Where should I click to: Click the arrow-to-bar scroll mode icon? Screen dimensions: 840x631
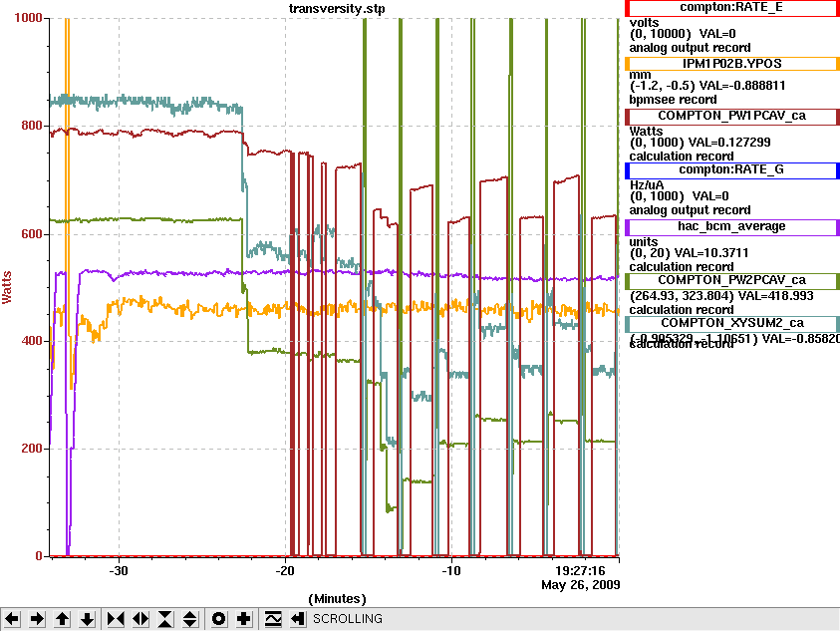coord(297,619)
